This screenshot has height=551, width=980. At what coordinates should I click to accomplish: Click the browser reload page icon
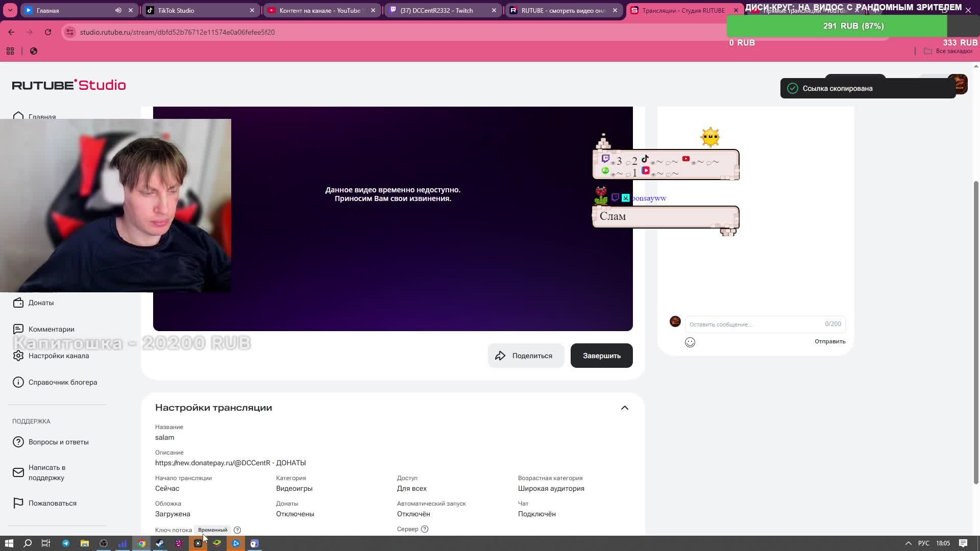point(48,32)
